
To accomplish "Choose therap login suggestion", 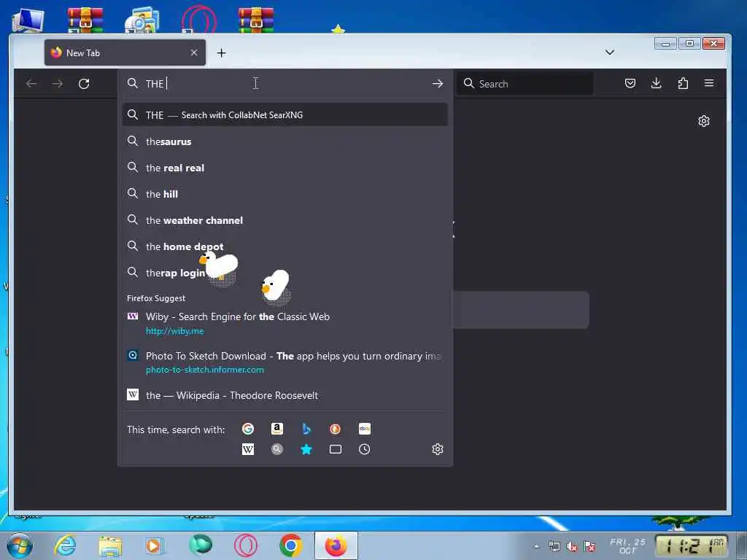I will pyautogui.click(x=285, y=273).
